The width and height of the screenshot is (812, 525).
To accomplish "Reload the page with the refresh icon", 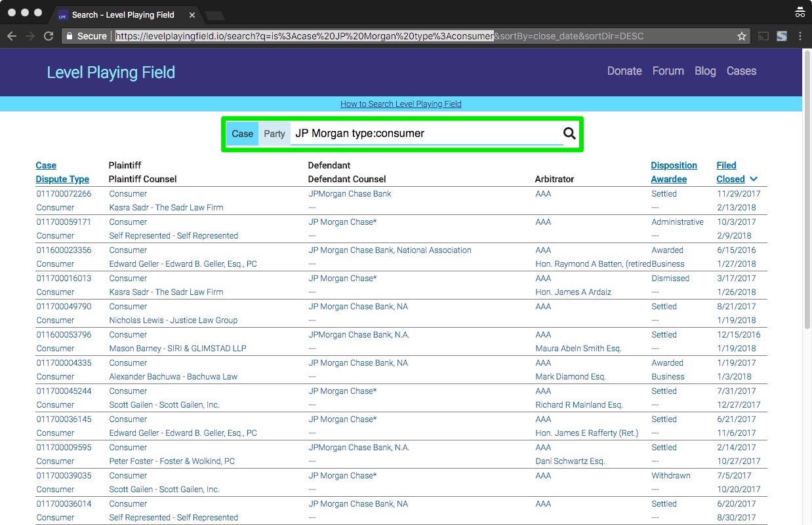I will click(49, 37).
